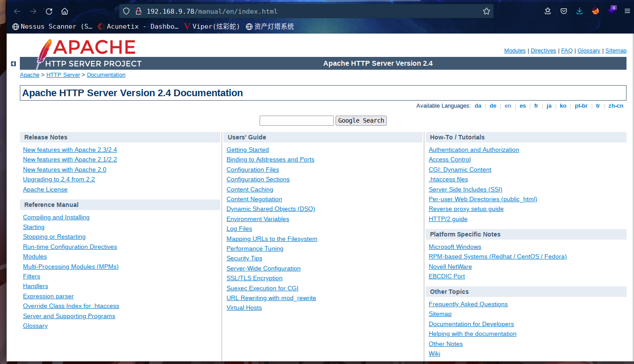Click the Google search text box

click(x=296, y=120)
